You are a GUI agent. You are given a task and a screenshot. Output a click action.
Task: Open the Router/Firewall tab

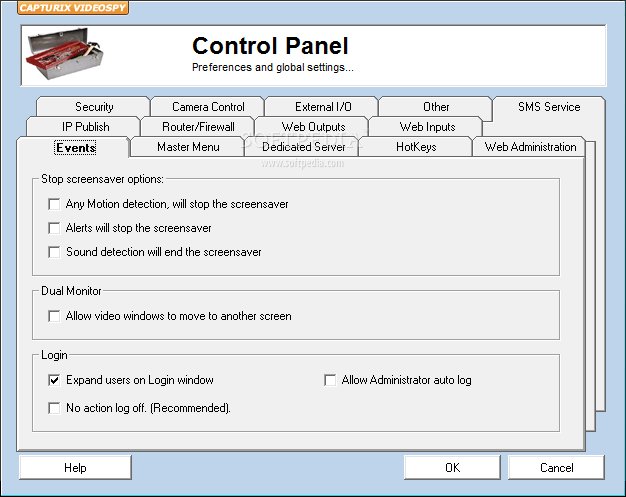click(198, 127)
